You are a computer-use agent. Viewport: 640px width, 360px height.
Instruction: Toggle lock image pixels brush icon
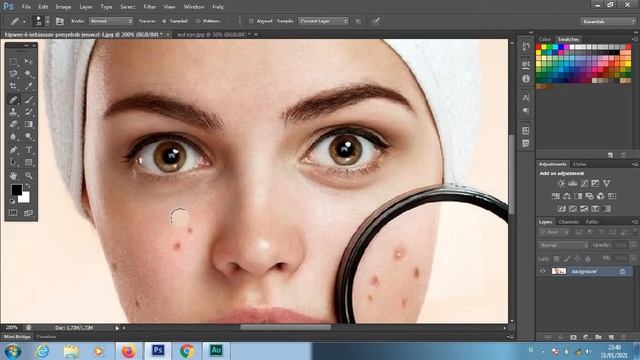coord(567,259)
